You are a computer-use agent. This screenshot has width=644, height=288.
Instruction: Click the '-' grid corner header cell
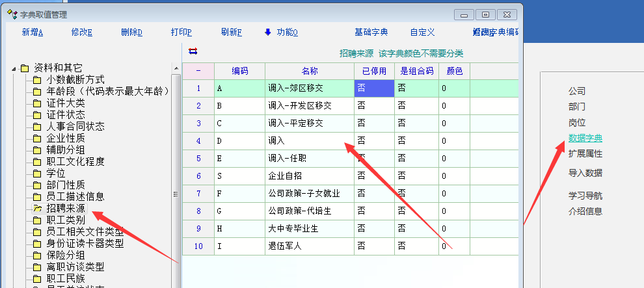[x=198, y=71]
